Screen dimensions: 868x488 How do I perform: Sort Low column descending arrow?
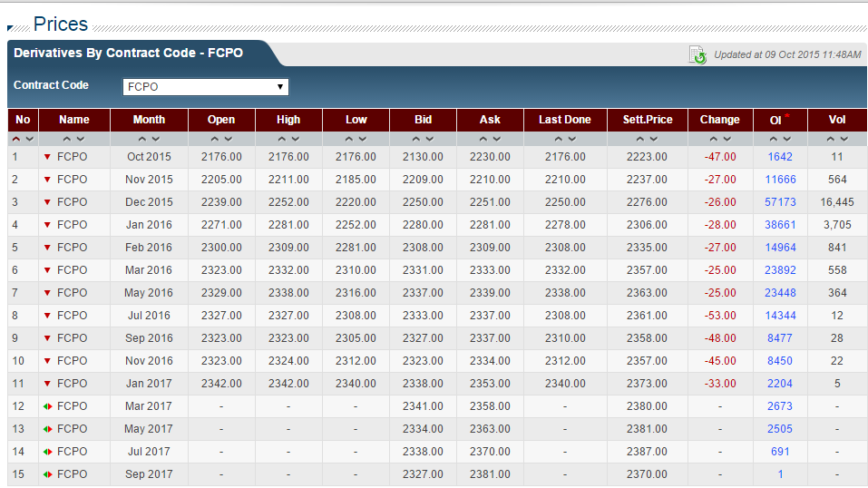click(x=363, y=139)
